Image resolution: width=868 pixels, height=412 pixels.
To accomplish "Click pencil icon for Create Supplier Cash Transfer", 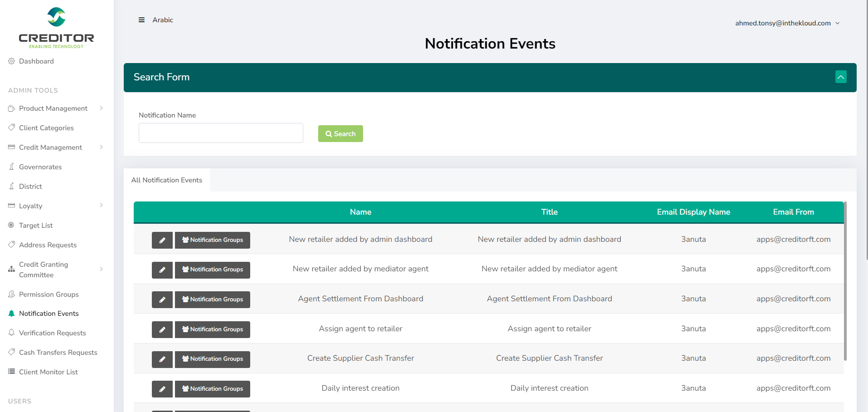I will [162, 359].
